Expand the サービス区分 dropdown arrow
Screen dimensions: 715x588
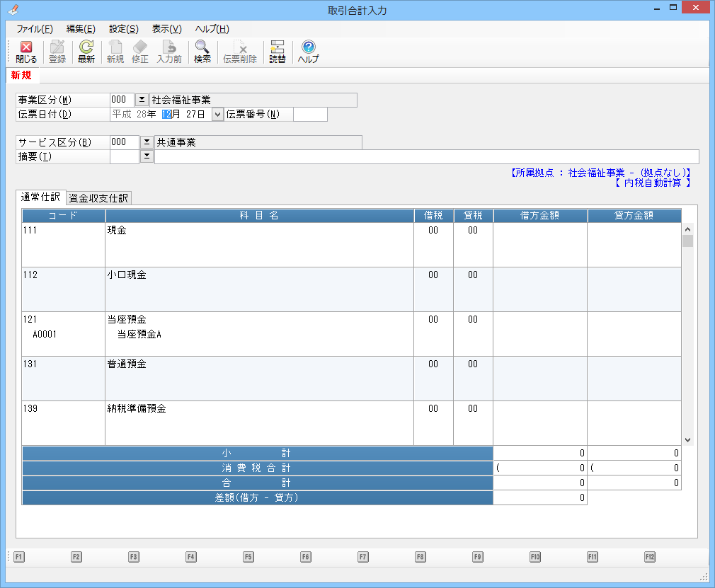147,142
